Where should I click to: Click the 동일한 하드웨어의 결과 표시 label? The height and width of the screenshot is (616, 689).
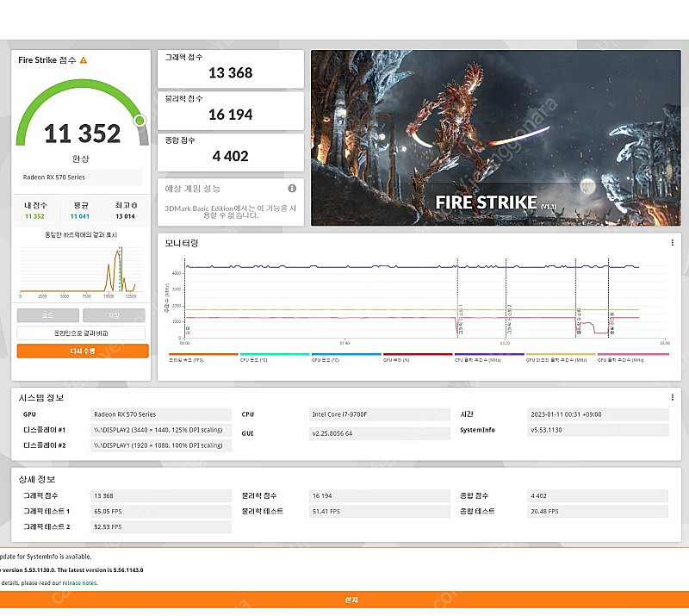coord(81,235)
